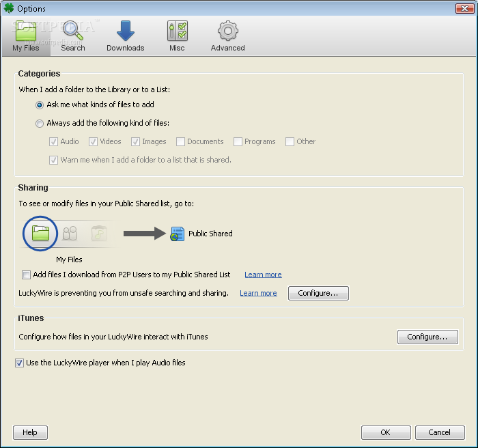Click the Public Shared list icon
Image resolution: width=478 pixels, height=448 pixels.
click(177, 234)
